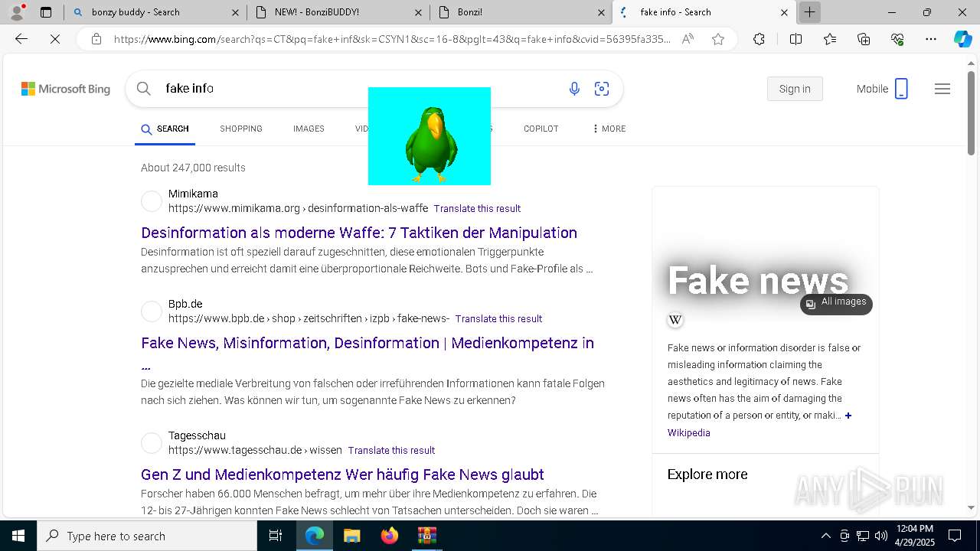The height and width of the screenshot is (551, 980).
Task: Open the profile avatar icon
Action: [x=16, y=12]
